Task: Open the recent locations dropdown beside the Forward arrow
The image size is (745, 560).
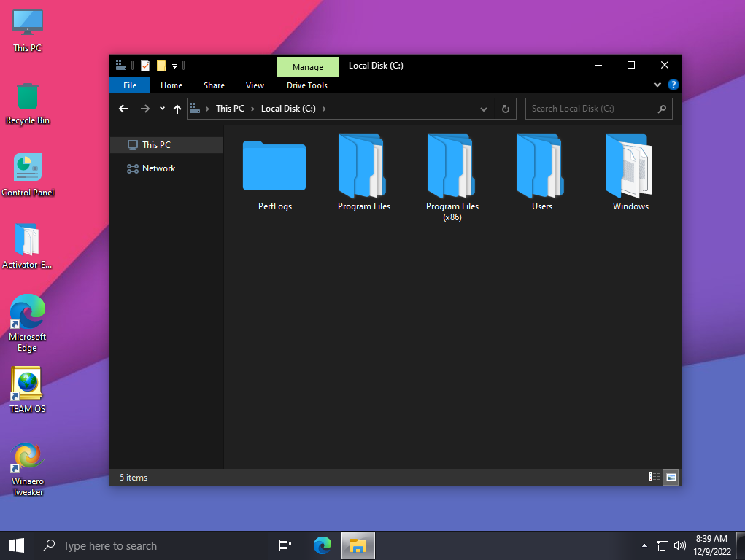Action: tap(162, 109)
